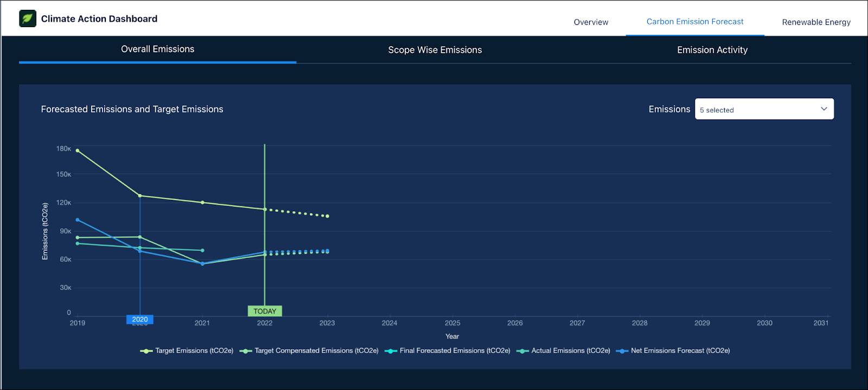Image resolution: width=868 pixels, height=390 pixels.
Task: Toggle Final Forecasted Emissions legend series
Action: click(x=448, y=351)
